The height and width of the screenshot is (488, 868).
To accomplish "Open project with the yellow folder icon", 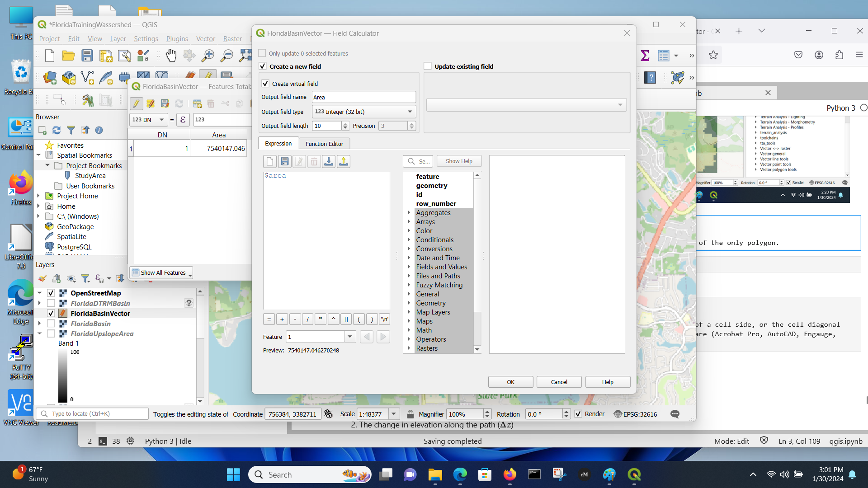I will point(68,56).
